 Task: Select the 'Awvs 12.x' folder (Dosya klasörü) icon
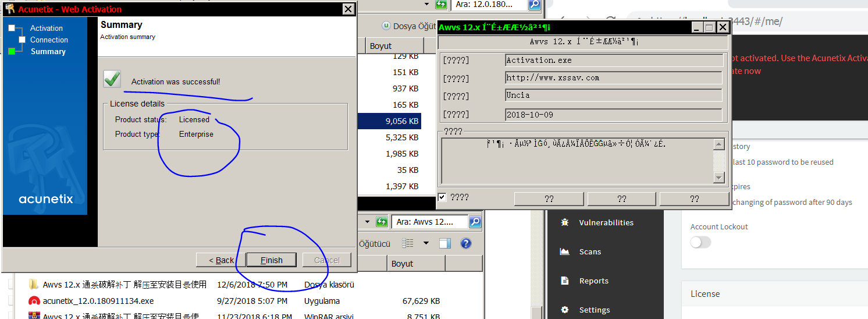point(34,285)
